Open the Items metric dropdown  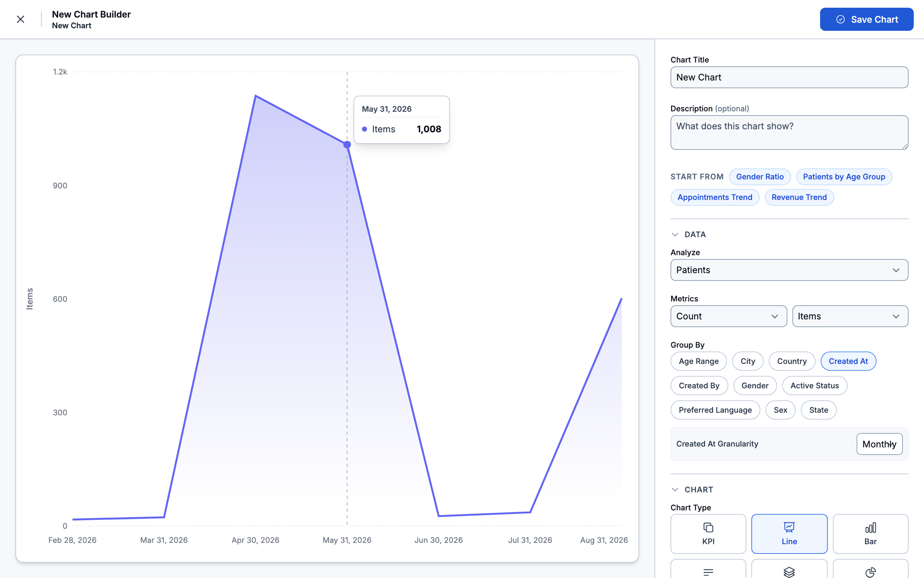(850, 316)
